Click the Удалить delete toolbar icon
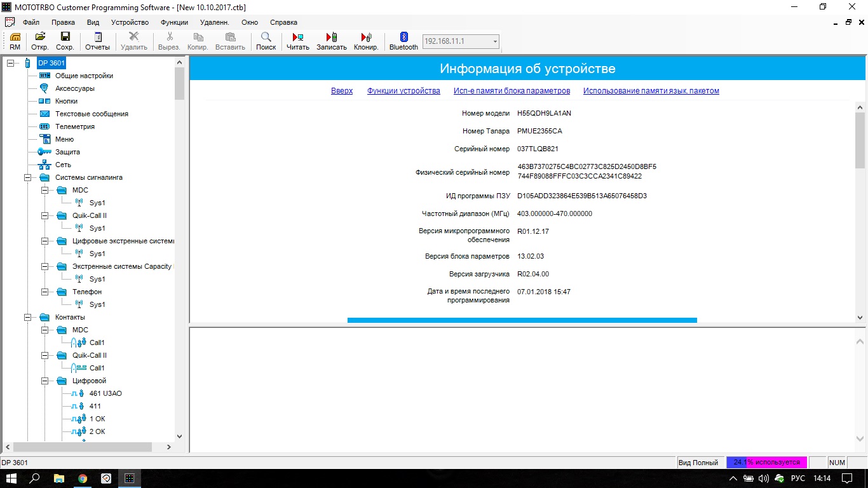Screen dimensions: 868x488 (134, 41)
